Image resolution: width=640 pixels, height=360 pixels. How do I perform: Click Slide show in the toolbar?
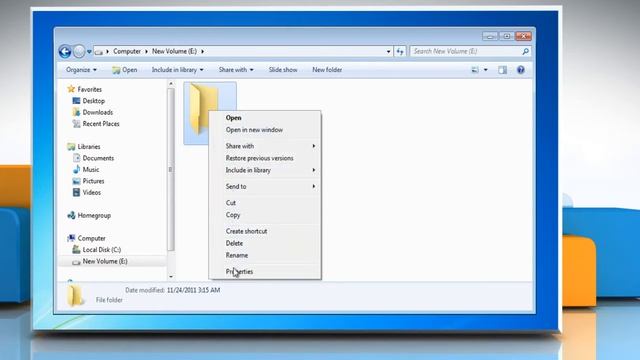point(283,70)
